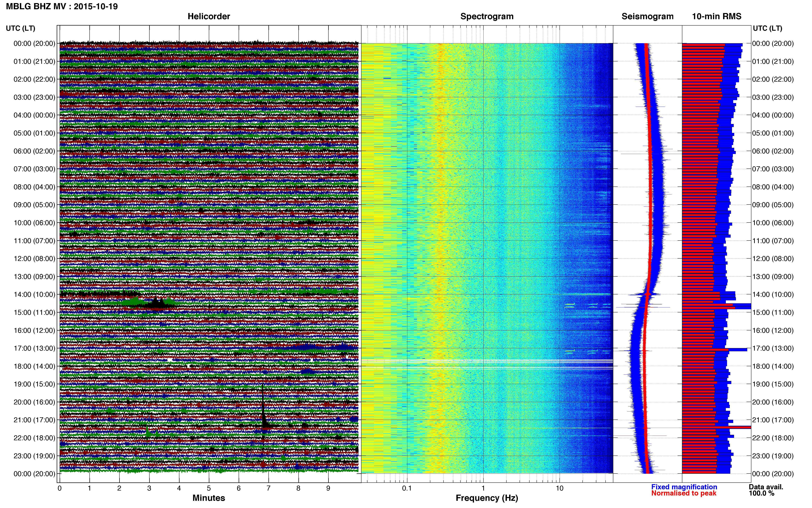Click right-side time label '17:00 (13:00)'
The height and width of the screenshot is (508, 812).
[x=773, y=348]
